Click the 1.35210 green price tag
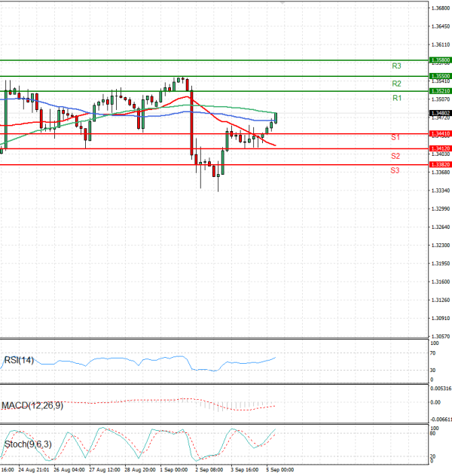The height and width of the screenshot is (476, 452). pos(440,91)
